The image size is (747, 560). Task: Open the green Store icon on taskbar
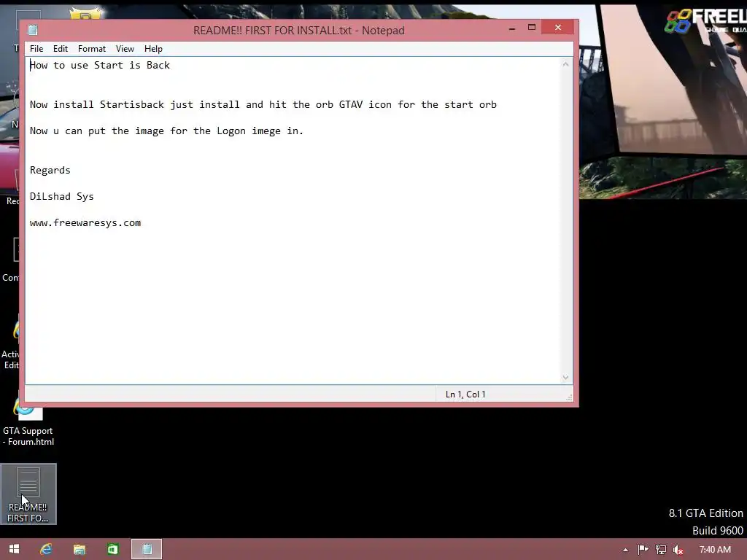click(x=112, y=549)
